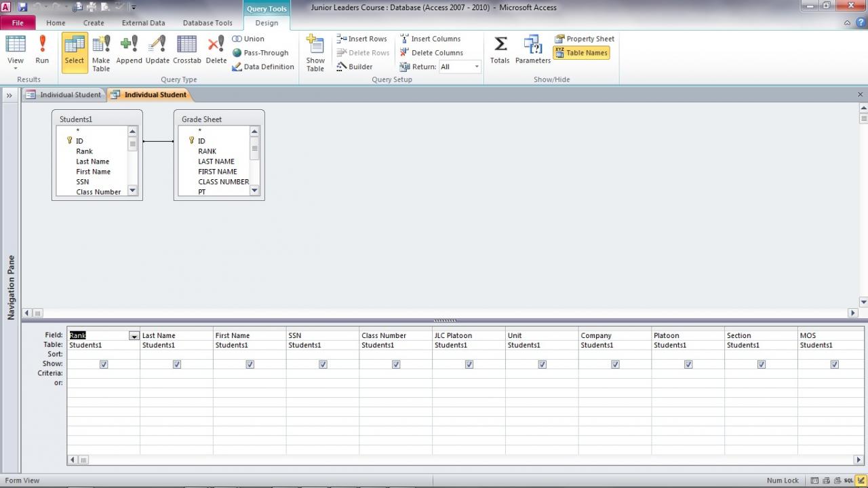Run the query with the Run icon
Image resolution: width=868 pixels, height=488 pixels.
(42, 50)
